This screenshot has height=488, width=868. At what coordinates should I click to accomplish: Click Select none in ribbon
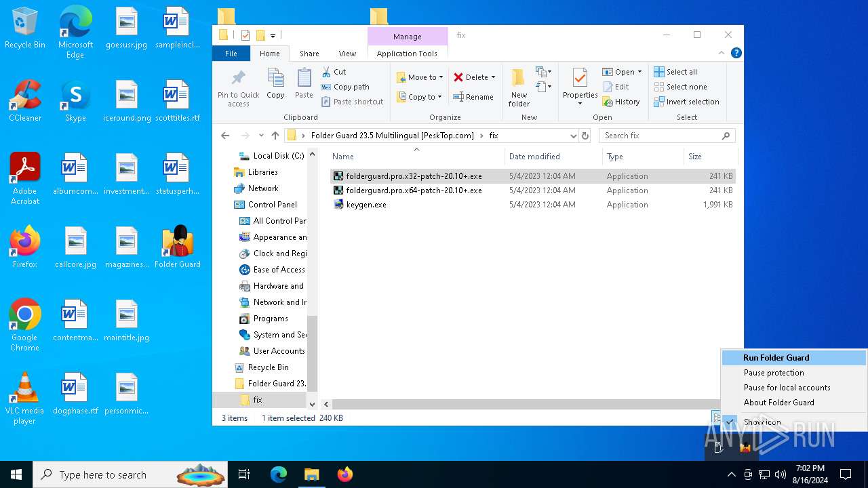click(x=680, y=87)
